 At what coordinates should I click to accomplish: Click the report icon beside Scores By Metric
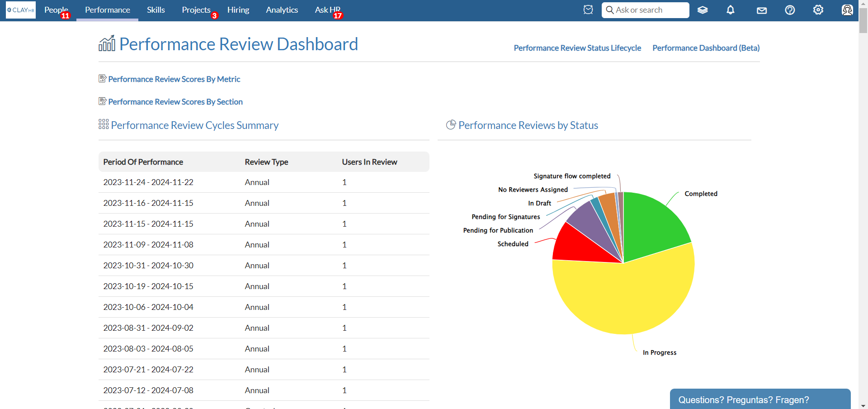pyautogui.click(x=103, y=79)
